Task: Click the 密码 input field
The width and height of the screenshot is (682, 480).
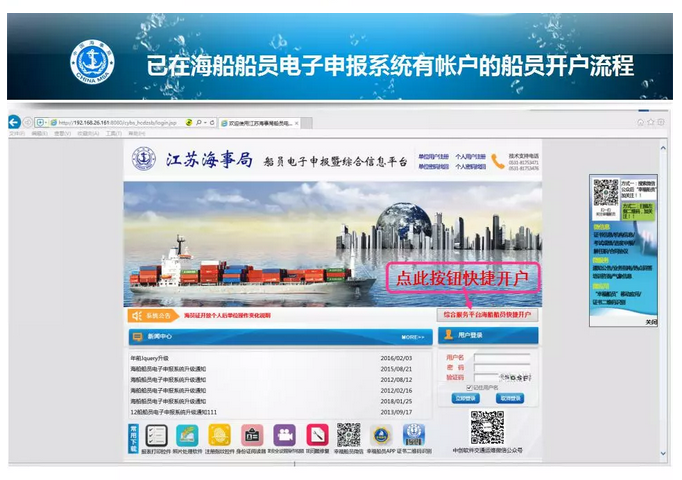Action: pyautogui.click(x=502, y=368)
